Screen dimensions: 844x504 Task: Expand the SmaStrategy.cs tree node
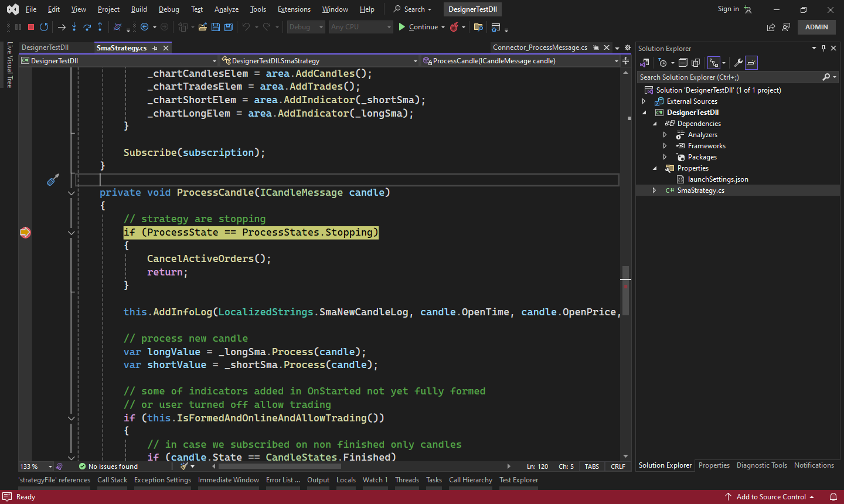pyautogui.click(x=654, y=190)
